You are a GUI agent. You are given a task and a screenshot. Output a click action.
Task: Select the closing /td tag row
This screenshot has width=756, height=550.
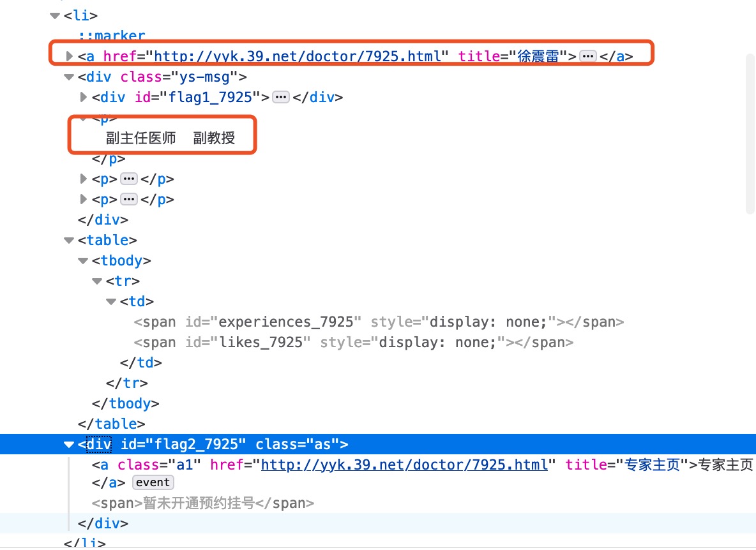(x=140, y=362)
